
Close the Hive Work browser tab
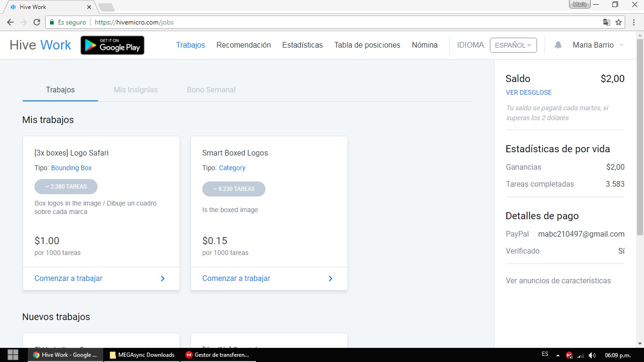[90, 7]
